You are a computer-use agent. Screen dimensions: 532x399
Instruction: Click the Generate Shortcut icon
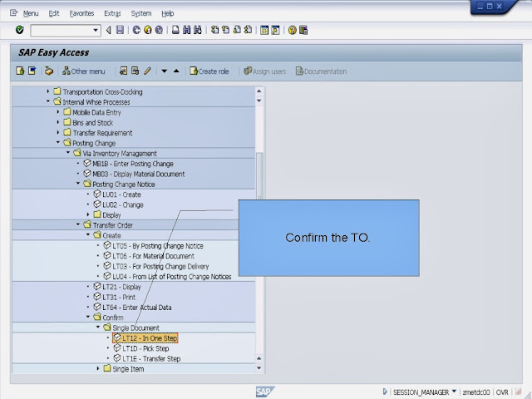coord(275,30)
